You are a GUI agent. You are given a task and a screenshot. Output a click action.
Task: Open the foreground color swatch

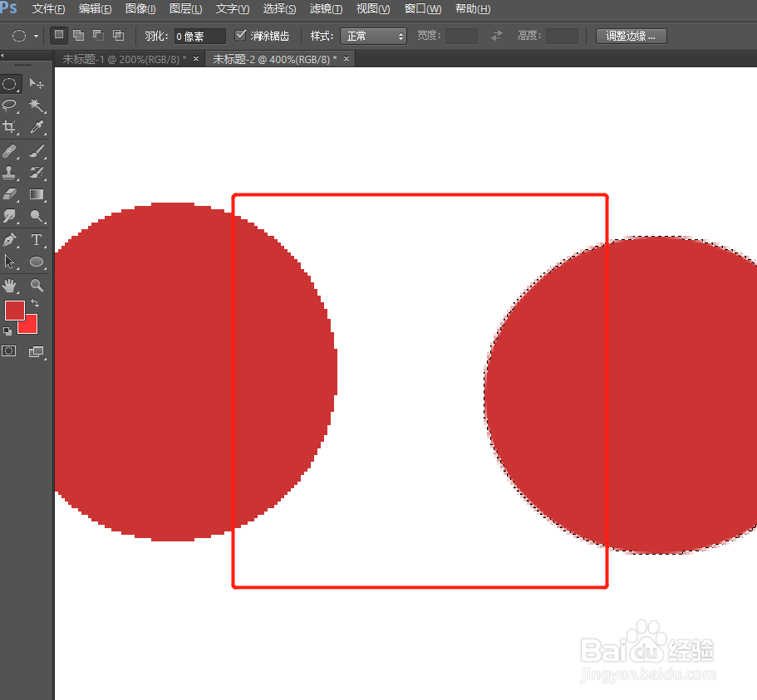tap(14, 310)
